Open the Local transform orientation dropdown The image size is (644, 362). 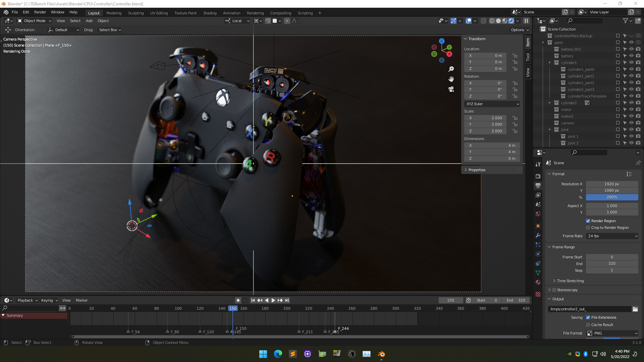coord(237,21)
